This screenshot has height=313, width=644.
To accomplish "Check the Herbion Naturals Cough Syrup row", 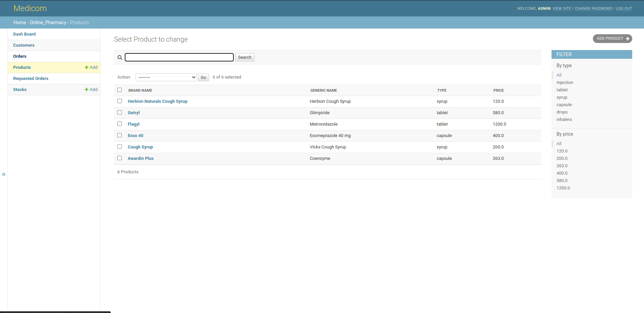I will coord(119,101).
